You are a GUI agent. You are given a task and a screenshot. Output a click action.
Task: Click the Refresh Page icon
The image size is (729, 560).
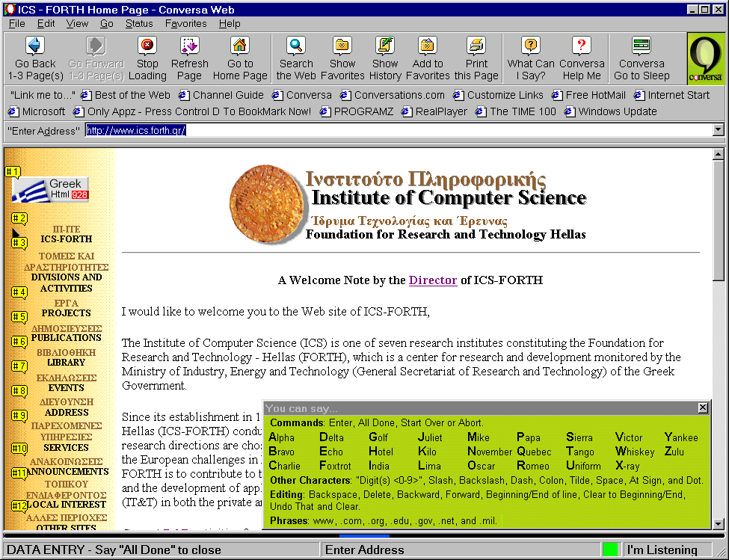click(190, 46)
